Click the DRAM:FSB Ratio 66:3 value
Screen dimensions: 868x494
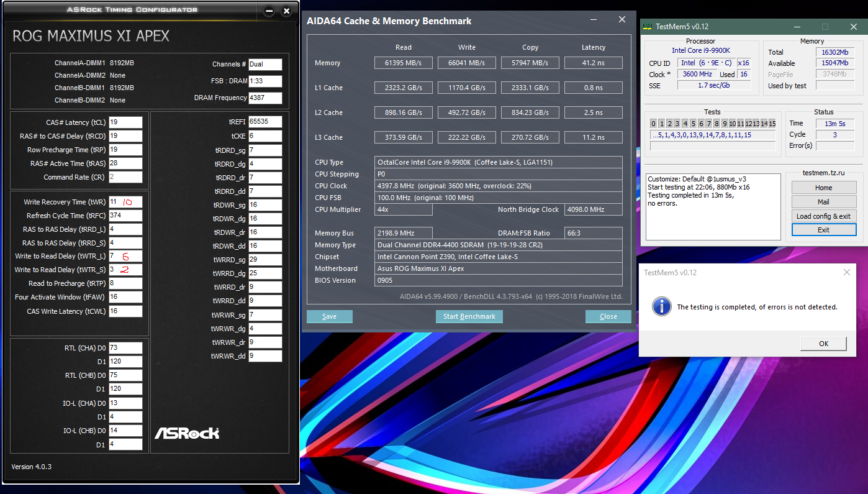pos(594,233)
